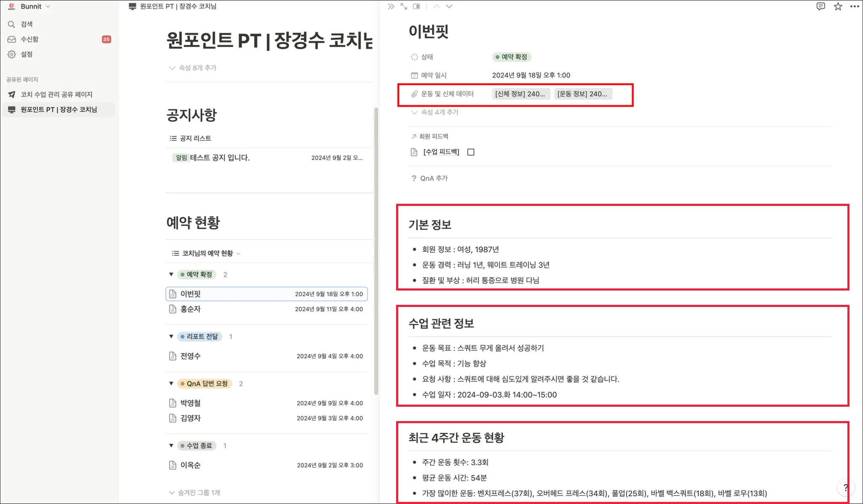Collapse the 리포트 전달 group triangle
Image resolution: width=863 pixels, height=504 pixels.
point(171,336)
